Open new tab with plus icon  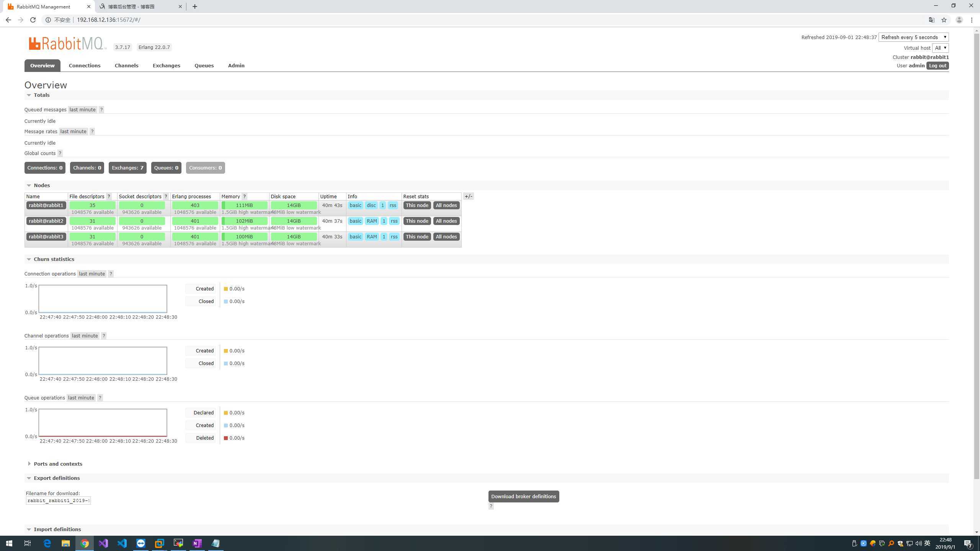pos(194,7)
